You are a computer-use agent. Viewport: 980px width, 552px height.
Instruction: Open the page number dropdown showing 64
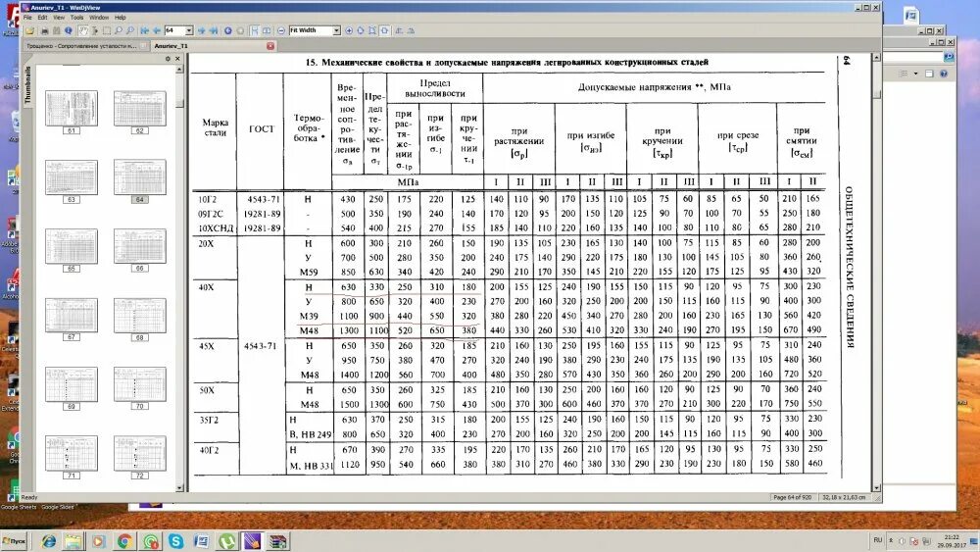click(189, 30)
